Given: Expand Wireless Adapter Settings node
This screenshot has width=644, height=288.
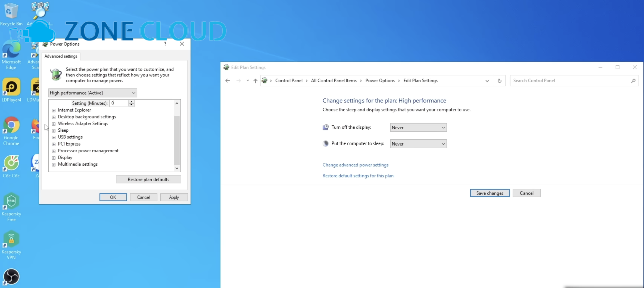Looking at the screenshot, I should click(54, 124).
